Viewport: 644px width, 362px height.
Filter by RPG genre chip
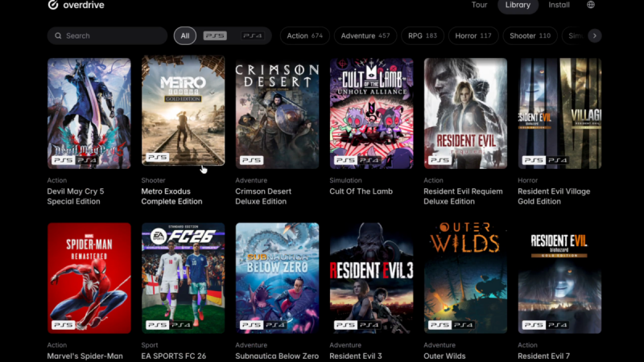click(x=422, y=35)
